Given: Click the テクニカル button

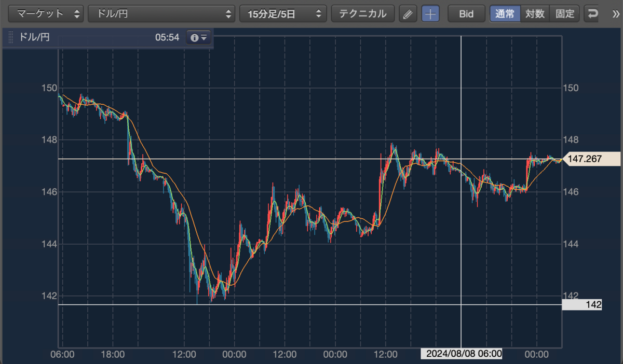Looking at the screenshot, I should pyautogui.click(x=363, y=14).
